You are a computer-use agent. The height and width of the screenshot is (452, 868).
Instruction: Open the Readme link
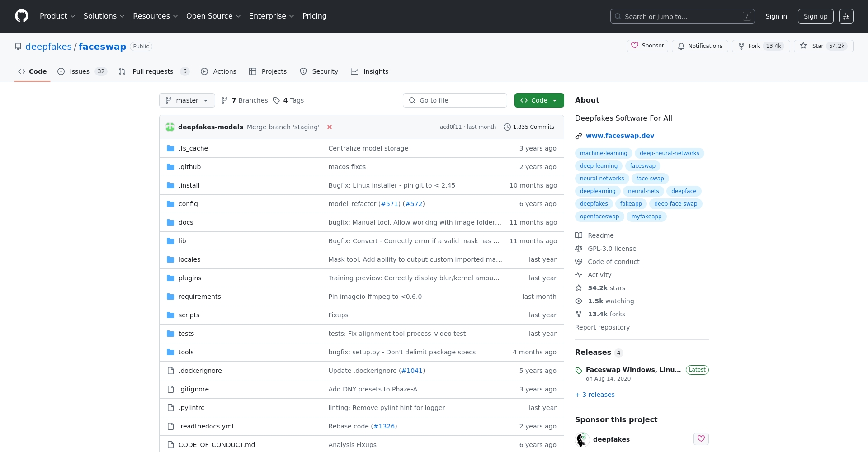(594, 235)
